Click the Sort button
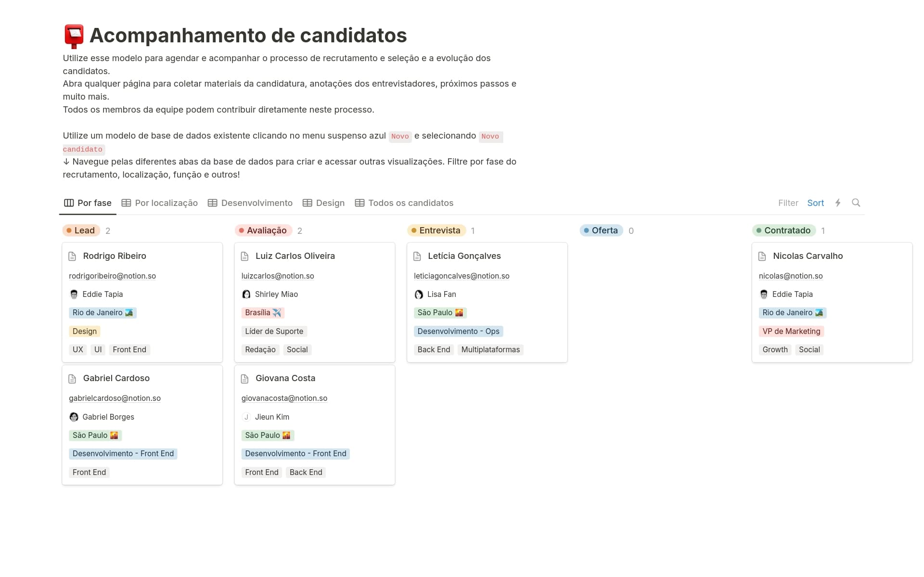Screen dimensions: 924x577 coord(815,203)
